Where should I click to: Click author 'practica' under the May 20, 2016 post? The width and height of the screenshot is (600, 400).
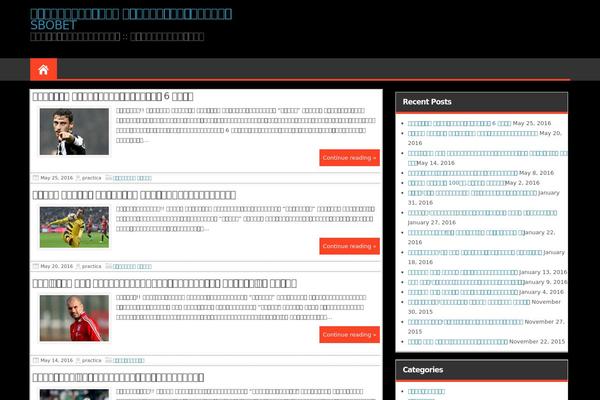pos(91,266)
